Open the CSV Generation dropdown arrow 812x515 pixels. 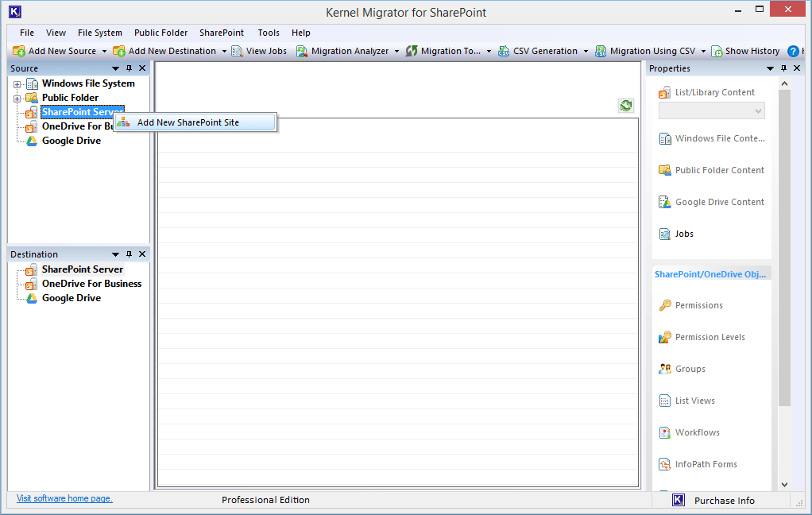[586, 52]
